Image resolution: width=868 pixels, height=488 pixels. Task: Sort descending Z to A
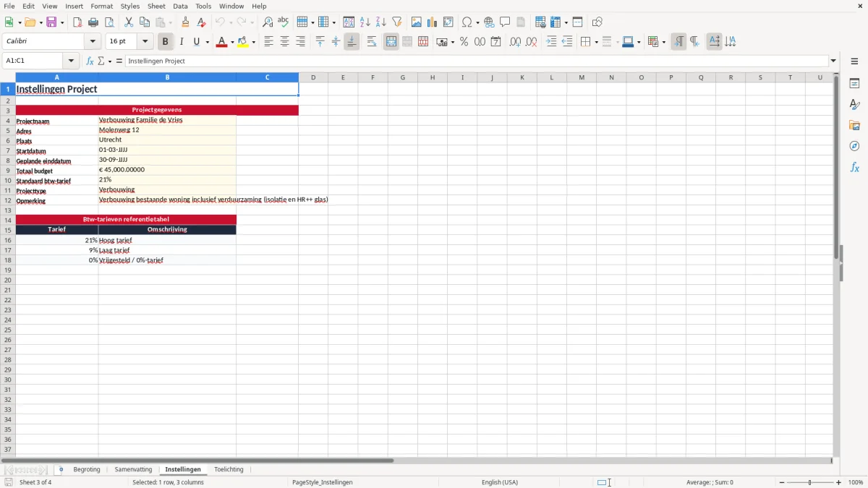[x=381, y=22]
